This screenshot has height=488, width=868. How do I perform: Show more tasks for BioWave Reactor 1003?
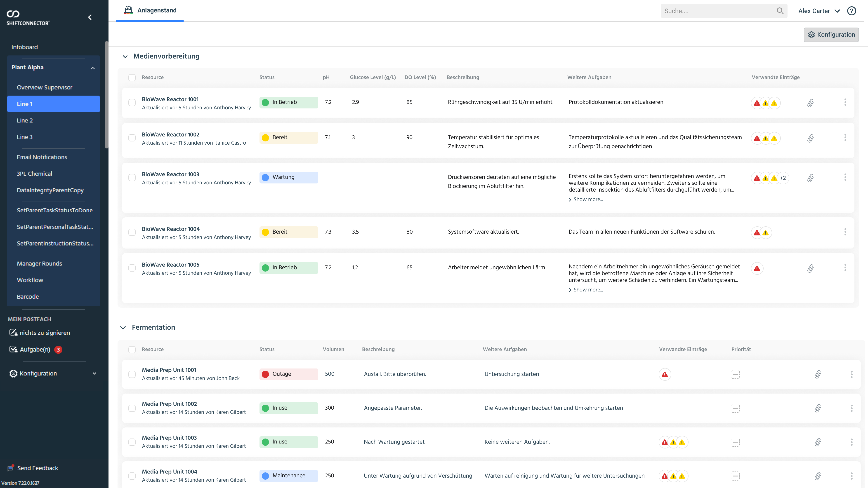pyautogui.click(x=586, y=199)
